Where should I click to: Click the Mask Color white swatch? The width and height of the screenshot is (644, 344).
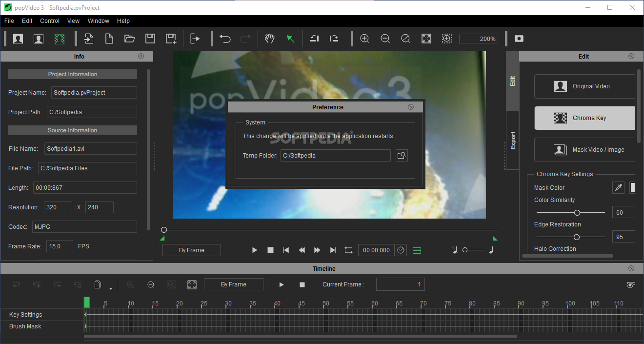click(632, 188)
